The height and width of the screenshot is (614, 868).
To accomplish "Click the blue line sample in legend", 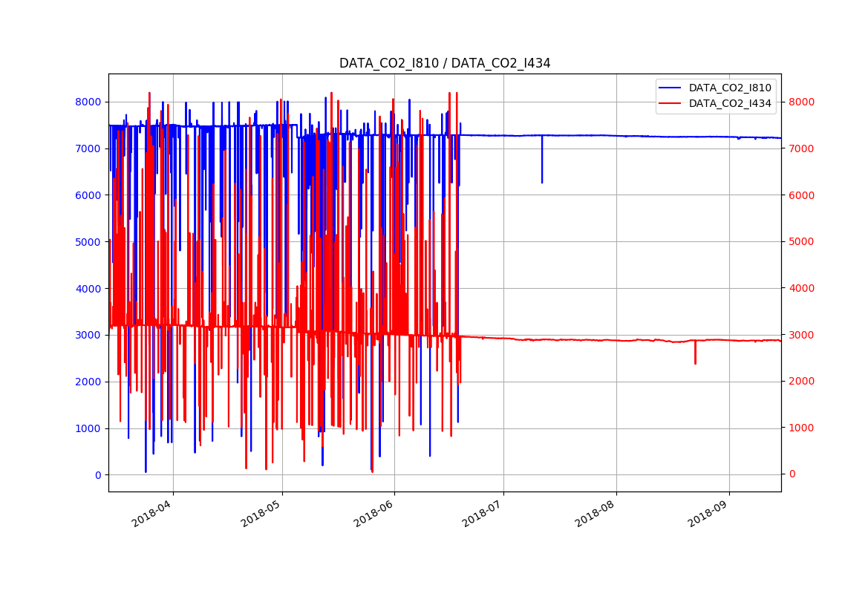I will click(x=670, y=88).
